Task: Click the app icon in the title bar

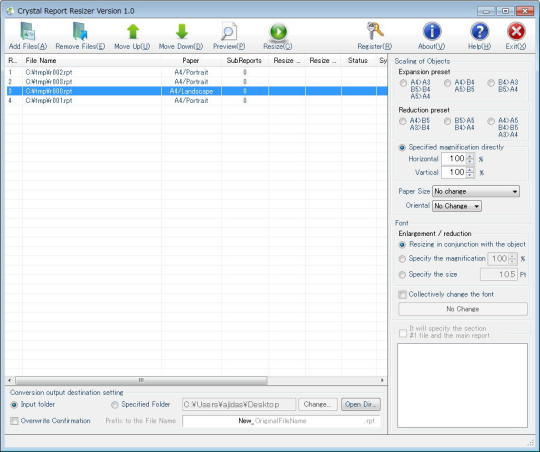Action: tap(10, 11)
